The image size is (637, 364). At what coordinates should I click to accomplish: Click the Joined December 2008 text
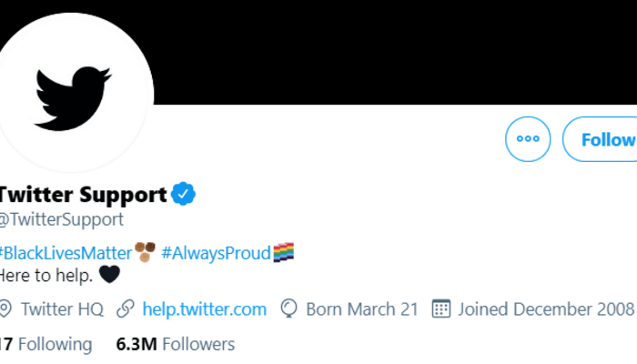coord(545,308)
